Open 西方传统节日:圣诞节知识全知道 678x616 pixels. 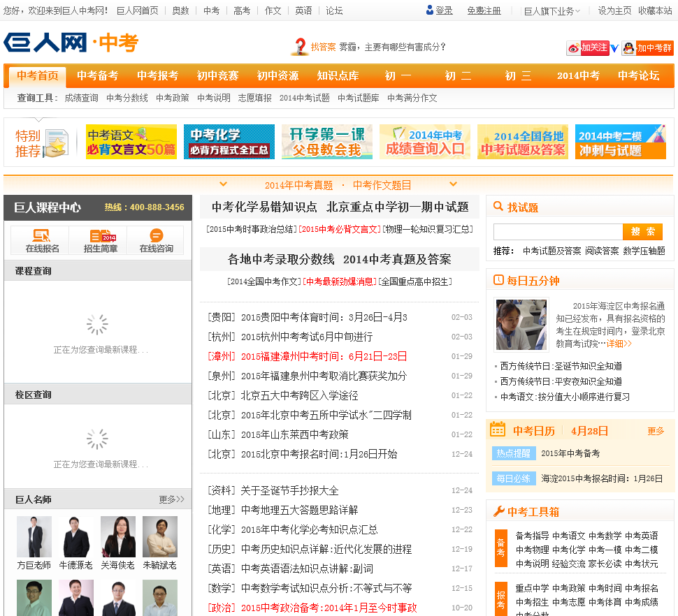pyautogui.click(x=561, y=366)
